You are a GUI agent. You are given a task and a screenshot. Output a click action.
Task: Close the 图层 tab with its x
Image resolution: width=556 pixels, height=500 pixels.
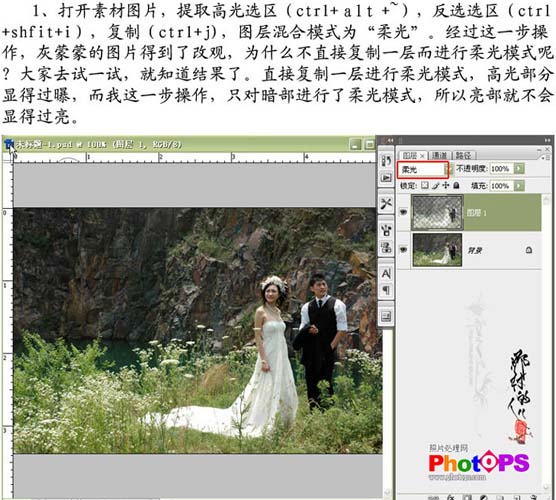coord(422,156)
